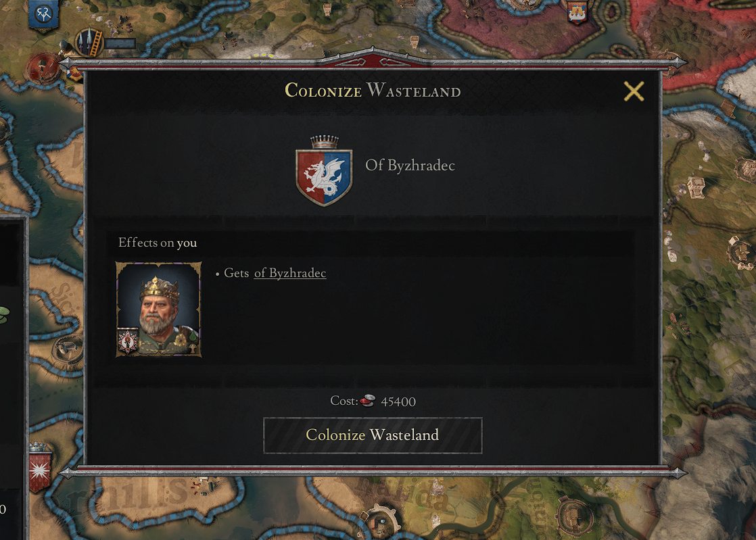
Task: Select the red siege encampment marker top-left
Action: coord(42,65)
